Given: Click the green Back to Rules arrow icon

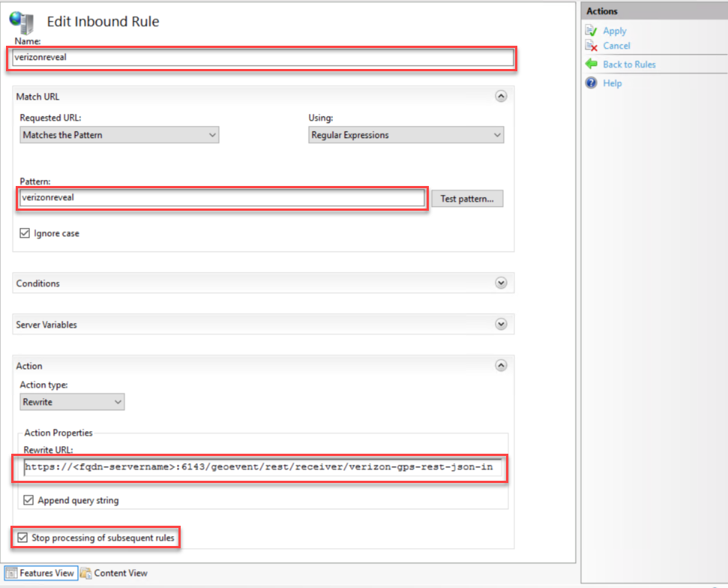Looking at the screenshot, I should (x=591, y=64).
